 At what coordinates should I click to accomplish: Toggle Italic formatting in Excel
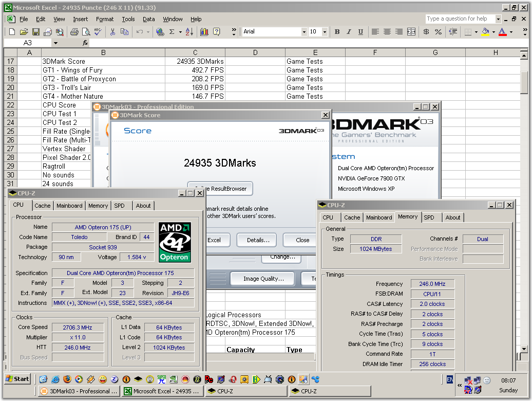click(x=349, y=32)
